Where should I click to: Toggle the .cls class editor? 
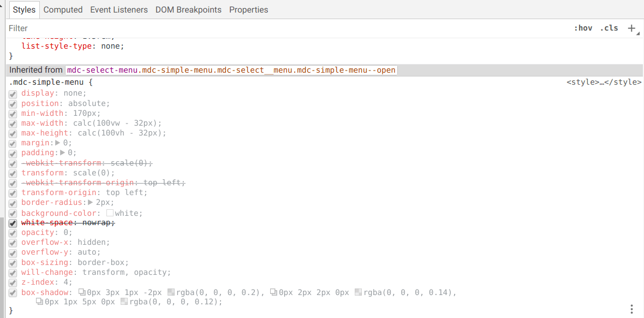[609, 28]
